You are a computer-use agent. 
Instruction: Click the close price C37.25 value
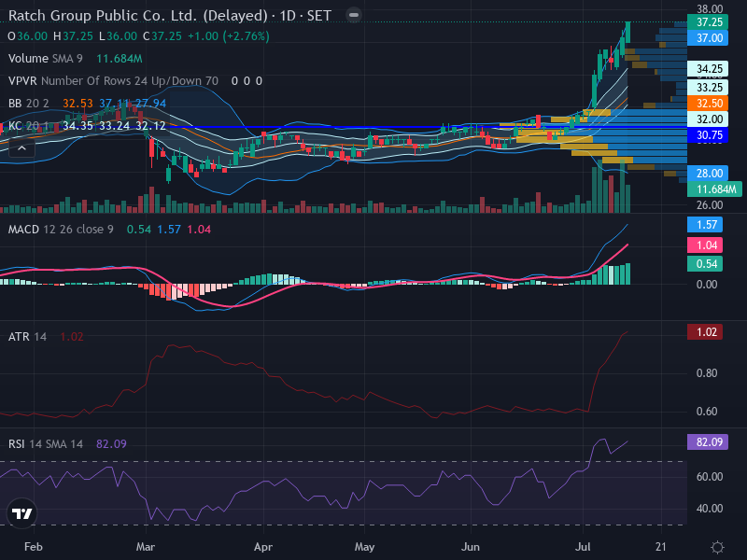coord(162,36)
